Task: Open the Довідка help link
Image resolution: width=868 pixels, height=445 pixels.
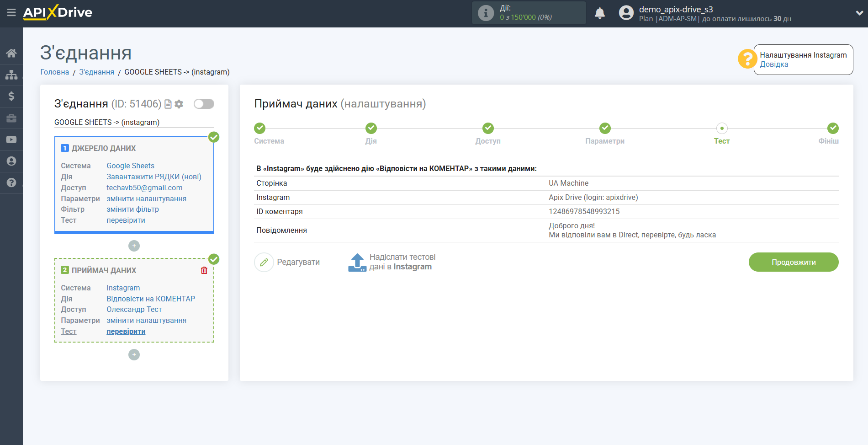Action: tap(774, 64)
